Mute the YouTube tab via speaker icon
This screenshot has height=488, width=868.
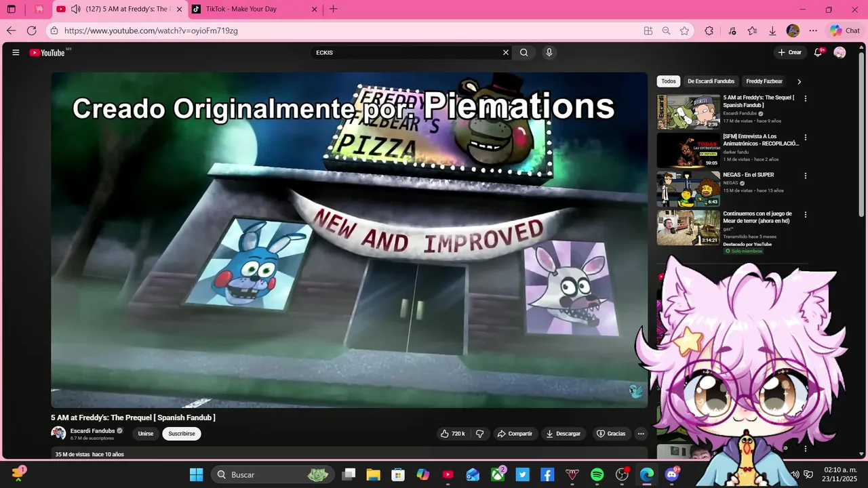coord(75,9)
